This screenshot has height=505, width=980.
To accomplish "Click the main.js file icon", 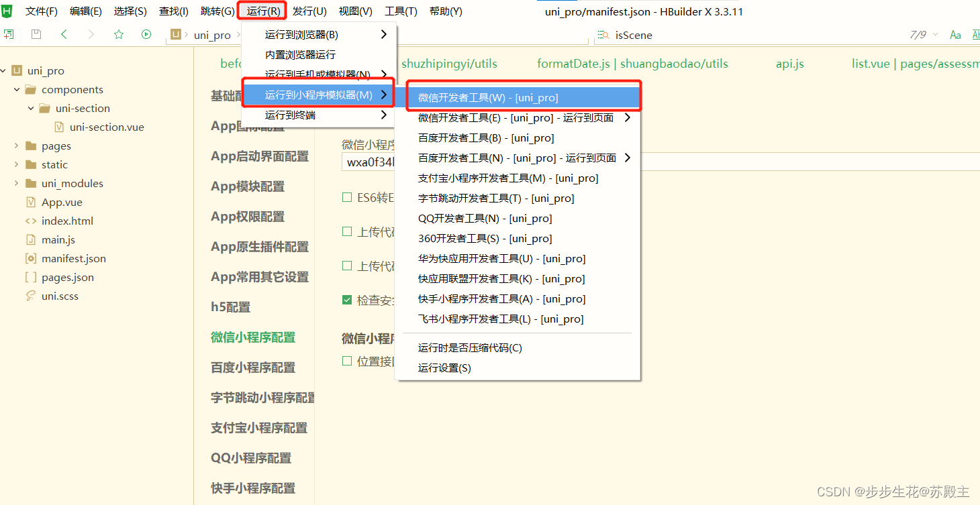I will point(30,239).
